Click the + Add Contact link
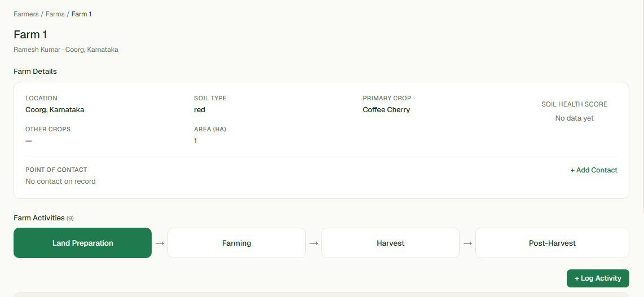This screenshot has height=297, width=644. click(x=593, y=170)
